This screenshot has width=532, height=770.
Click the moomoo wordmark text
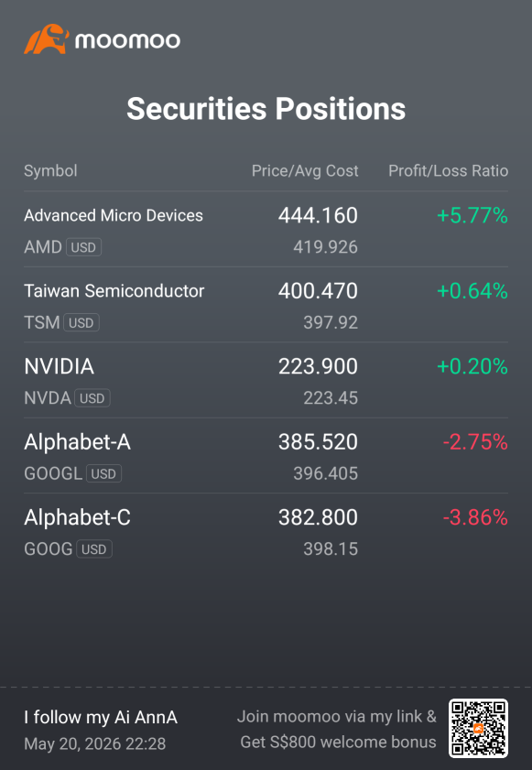coord(127,40)
